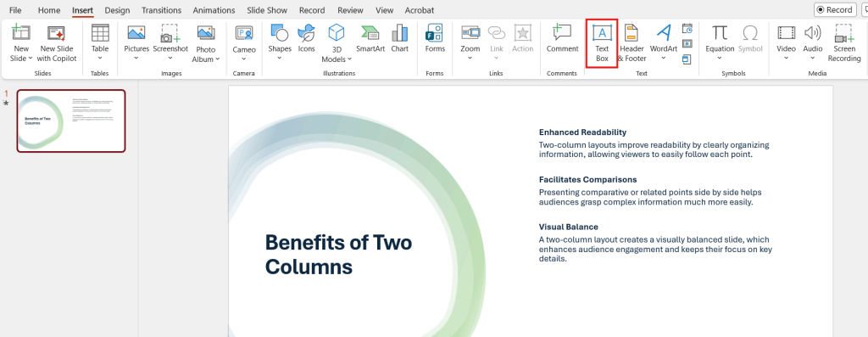Expand the Shapes dropdown arrow

point(280,59)
